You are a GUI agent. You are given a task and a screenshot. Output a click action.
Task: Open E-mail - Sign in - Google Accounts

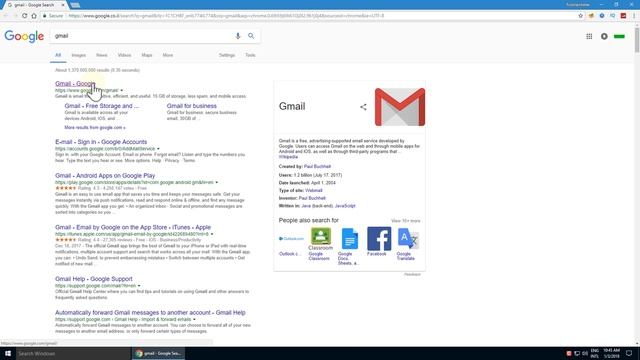point(101,142)
